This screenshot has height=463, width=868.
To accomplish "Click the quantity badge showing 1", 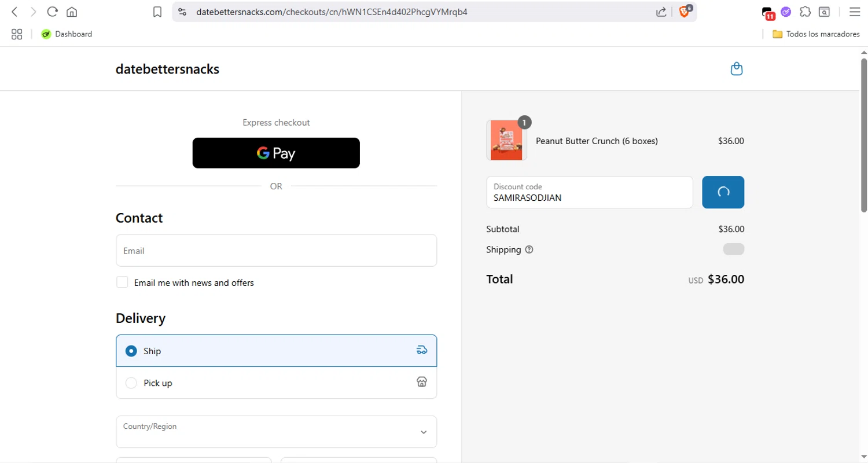I will [524, 122].
